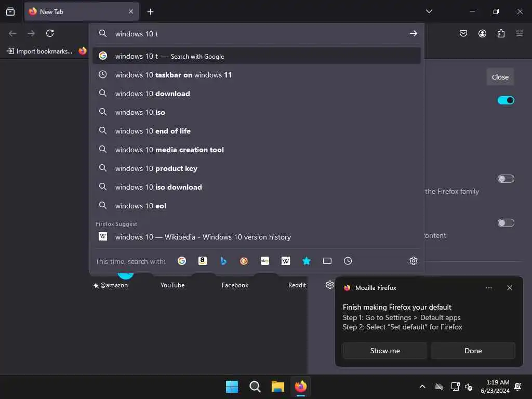Open the Windows Start menu
The height and width of the screenshot is (399, 532).
(x=232, y=387)
